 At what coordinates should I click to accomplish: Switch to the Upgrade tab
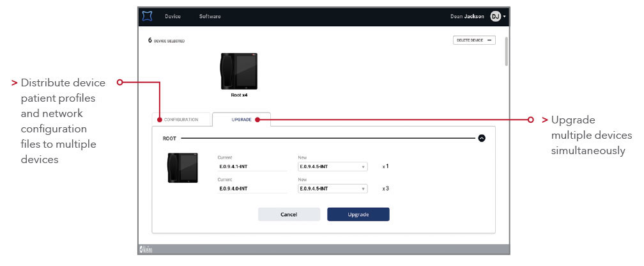tap(241, 120)
